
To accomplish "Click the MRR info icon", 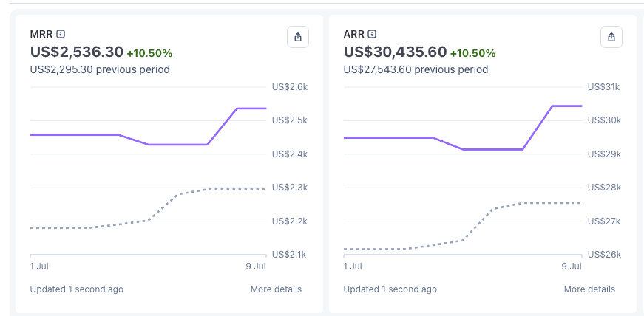I will pos(61,34).
